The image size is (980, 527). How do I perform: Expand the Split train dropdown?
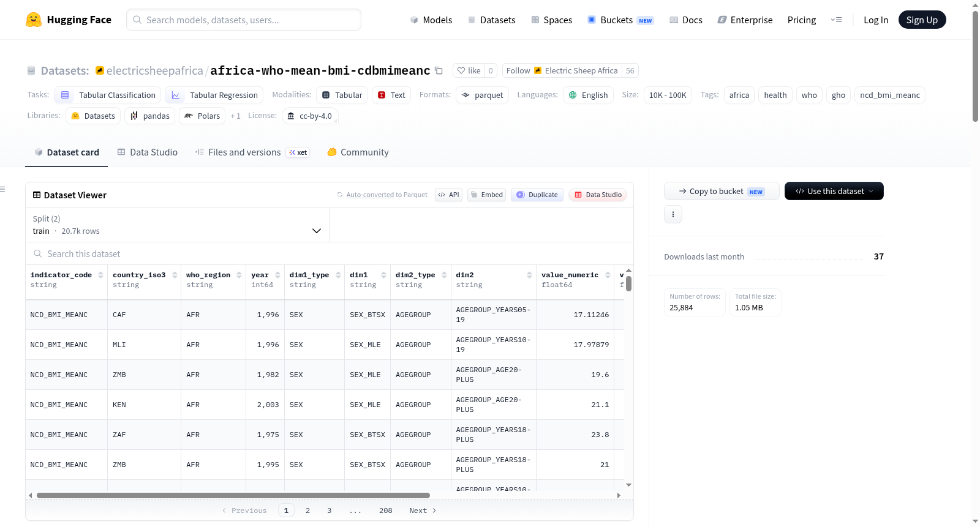(x=177, y=225)
